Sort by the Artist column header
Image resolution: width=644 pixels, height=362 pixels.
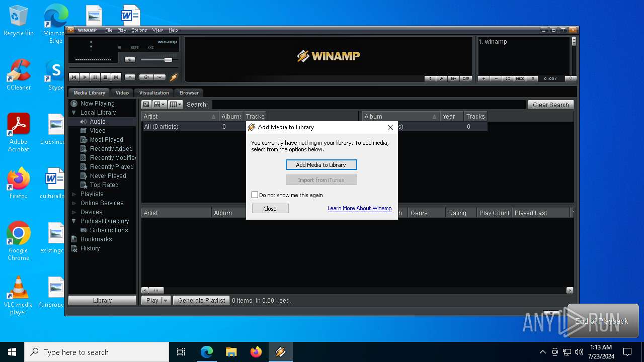(180, 116)
